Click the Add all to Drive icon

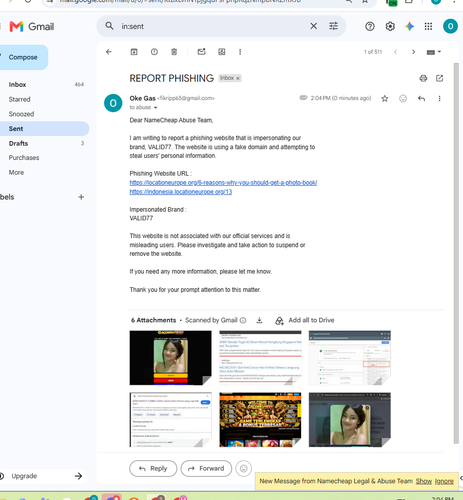click(279, 321)
